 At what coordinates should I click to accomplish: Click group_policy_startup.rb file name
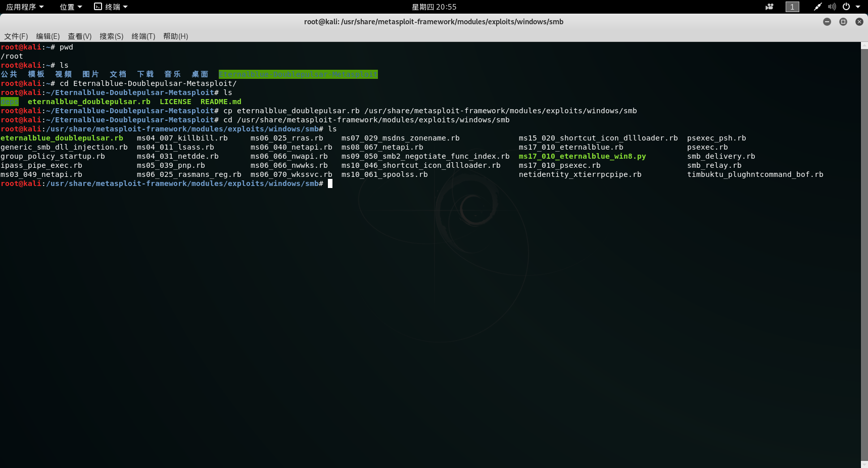click(x=53, y=156)
